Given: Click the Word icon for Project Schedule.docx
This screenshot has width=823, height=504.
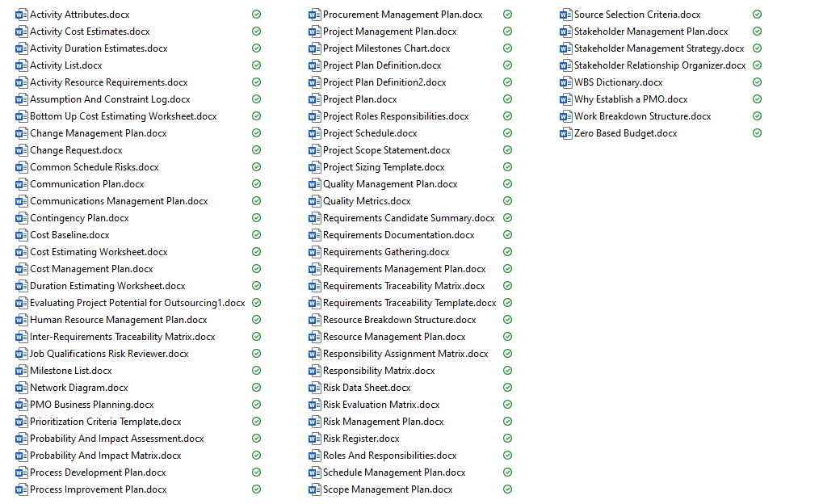Looking at the screenshot, I should (x=314, y=133).
